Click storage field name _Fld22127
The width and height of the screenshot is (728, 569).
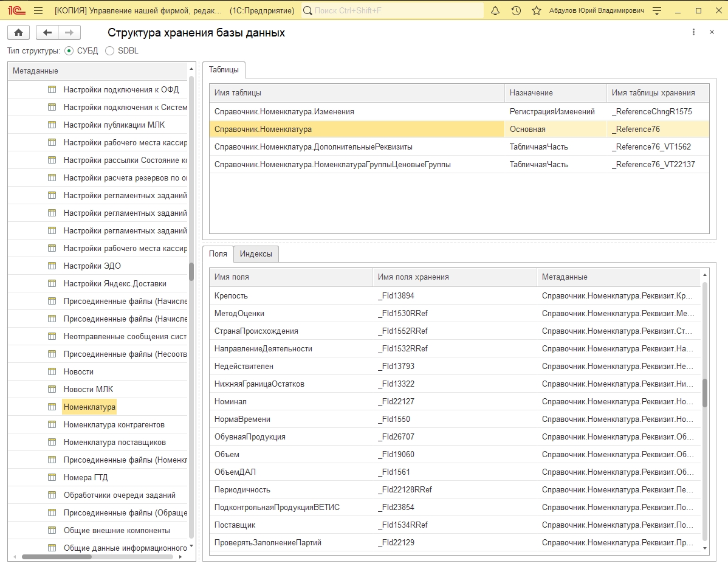[396, 401]
